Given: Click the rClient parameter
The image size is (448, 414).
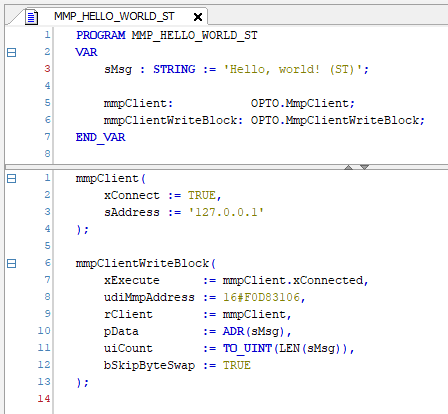Looking at the screenshot, I should click(128, 314).
